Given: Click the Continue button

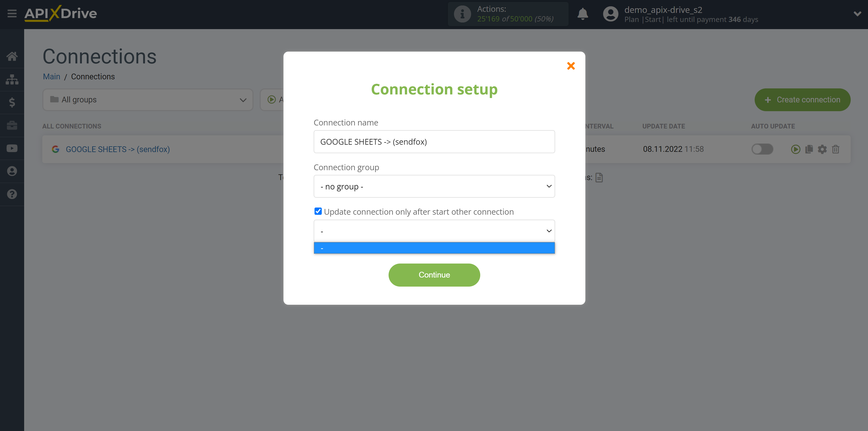Looking at the screenshot, I should pyautogui.click(x=434, y=275).
